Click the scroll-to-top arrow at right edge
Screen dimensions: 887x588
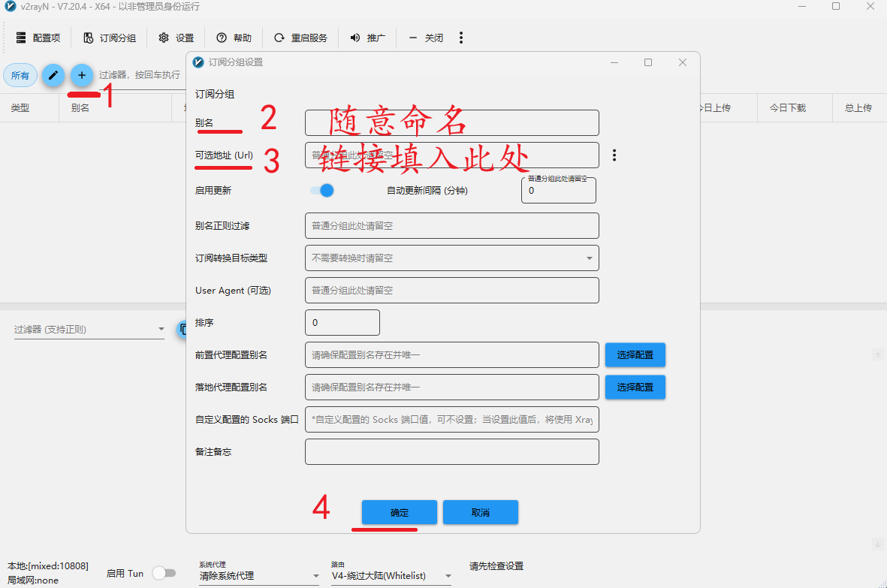coord(877,354)
